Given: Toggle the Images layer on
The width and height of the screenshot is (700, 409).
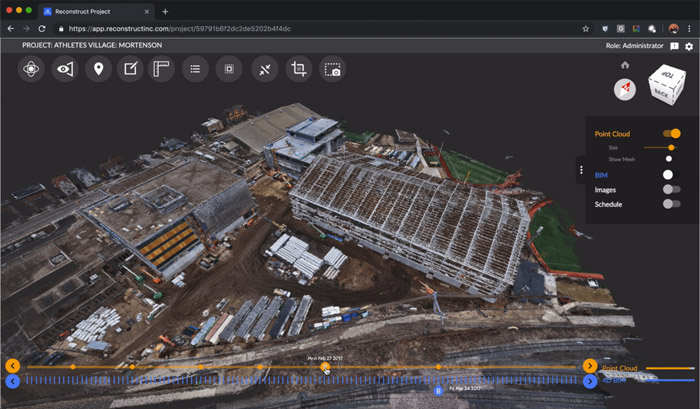Looking at the screenshot, I should tap(670, 189).
